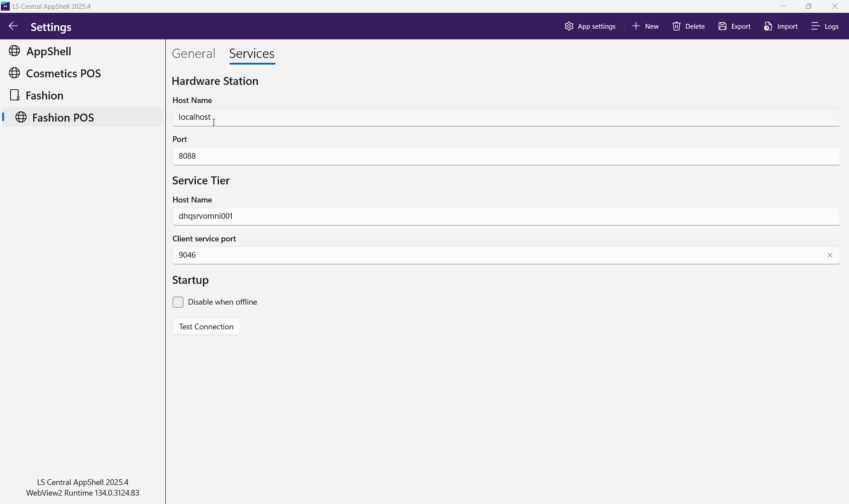Click the Delete trash icon
Viewport: 849px width, 504px height.
coord(677,27)
